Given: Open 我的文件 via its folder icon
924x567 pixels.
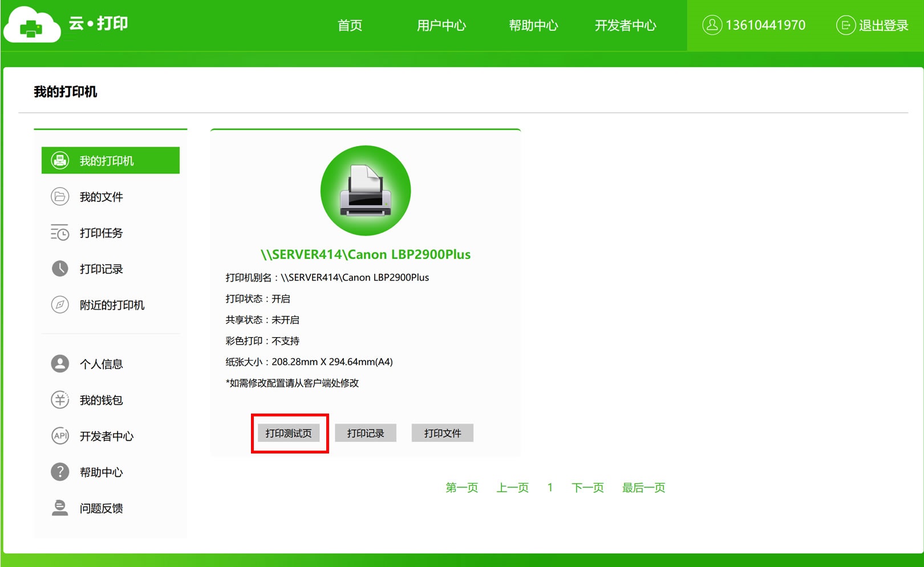Looking at the screenshot, I should [60, 196].
